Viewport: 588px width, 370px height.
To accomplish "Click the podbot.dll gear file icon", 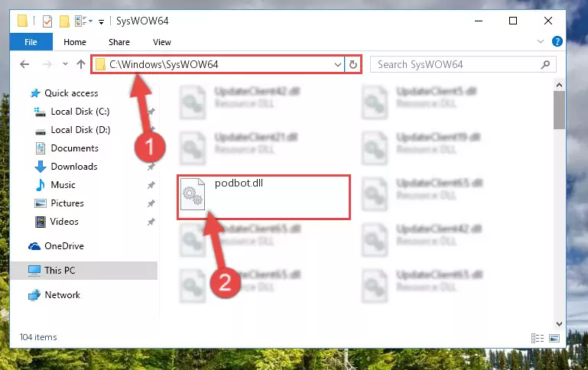I will click(x=193, y=194).
